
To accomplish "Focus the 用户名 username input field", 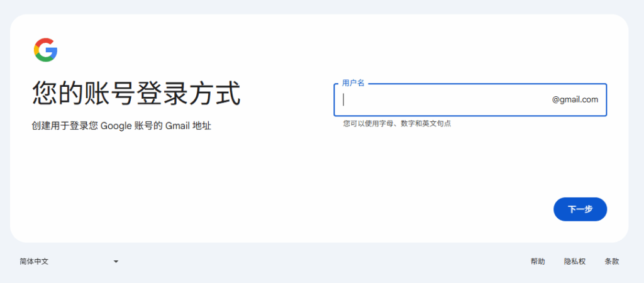I will [470, 100].
